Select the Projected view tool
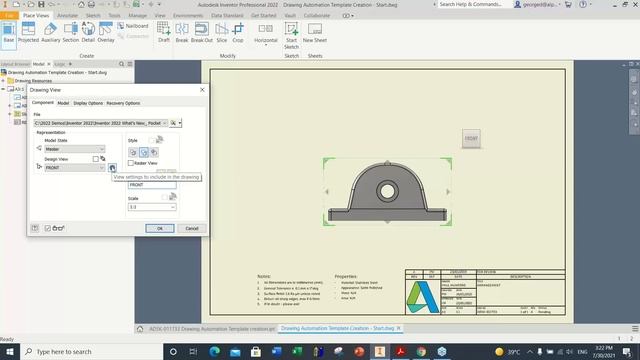The width and height of the screenshot is (640, 360). (x=28, y=33)
